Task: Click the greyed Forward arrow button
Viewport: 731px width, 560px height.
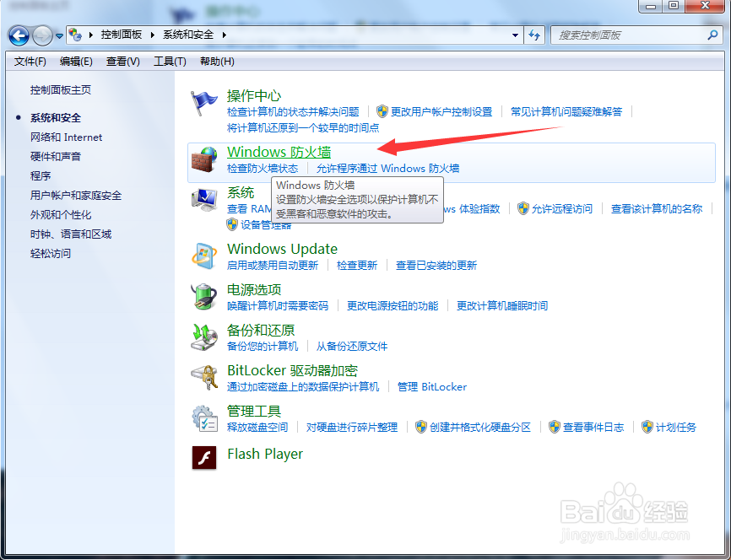Action: tap(42, 35)
